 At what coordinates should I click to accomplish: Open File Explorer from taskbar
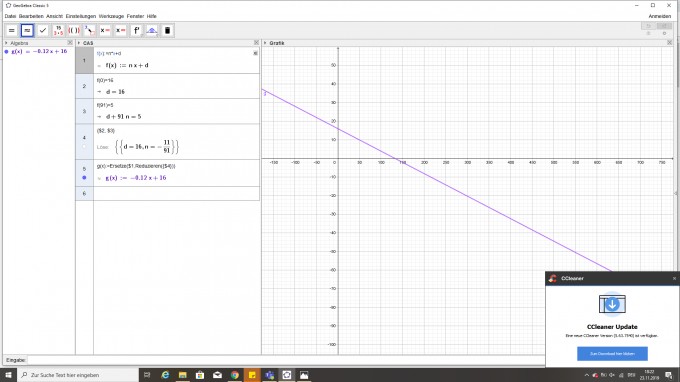pyautogui.click(x=183, y=375)
